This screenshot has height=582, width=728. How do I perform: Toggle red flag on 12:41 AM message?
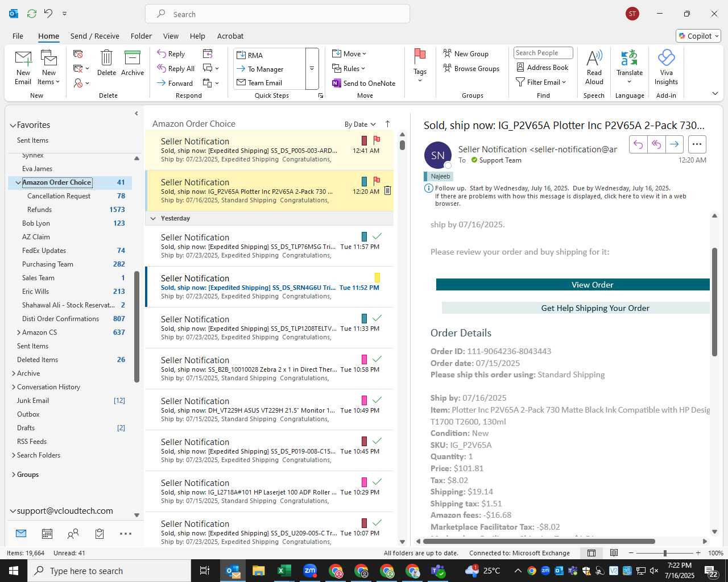point(377,139)
